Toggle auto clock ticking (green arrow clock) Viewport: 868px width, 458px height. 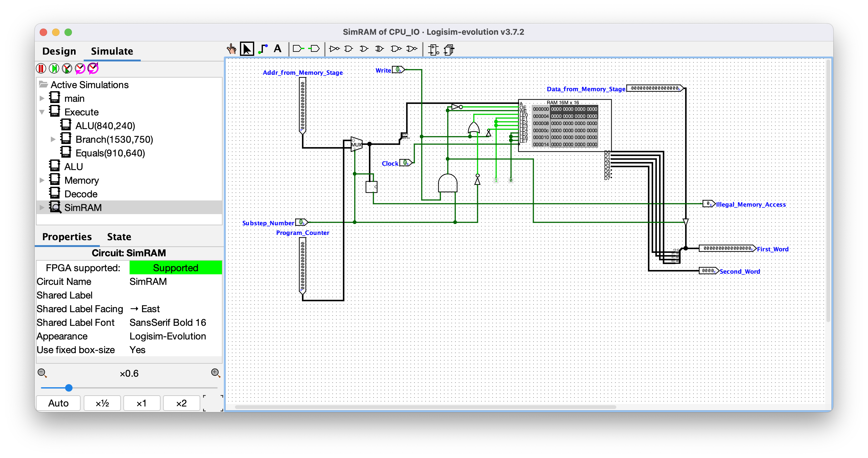point(67,69)
